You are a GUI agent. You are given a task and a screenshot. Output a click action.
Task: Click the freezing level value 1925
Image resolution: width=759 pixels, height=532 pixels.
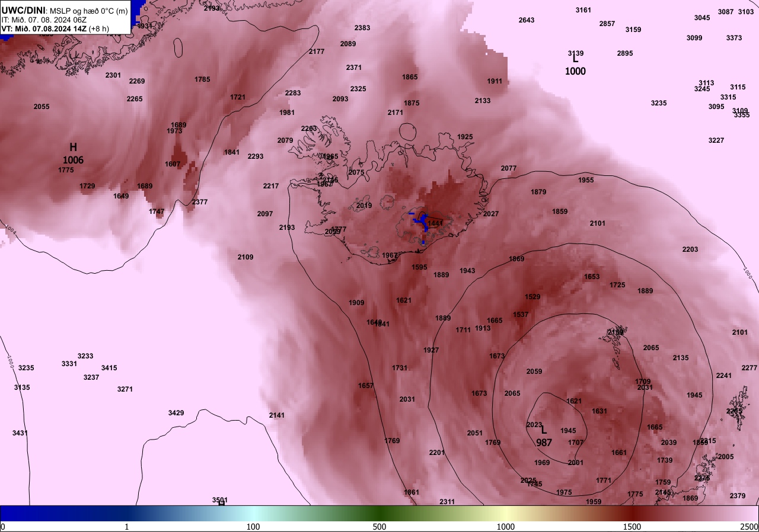pyautogui.click(x=465, y=137)
